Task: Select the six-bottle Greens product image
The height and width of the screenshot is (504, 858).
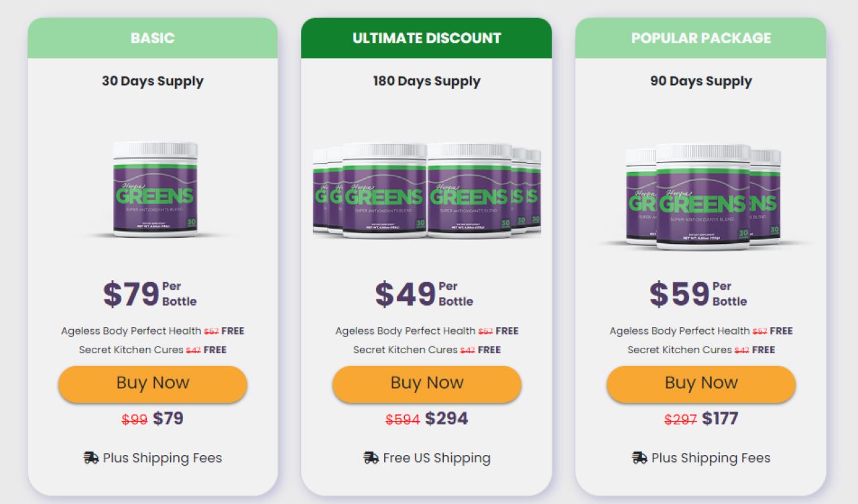Action: [x=427, y=190]
